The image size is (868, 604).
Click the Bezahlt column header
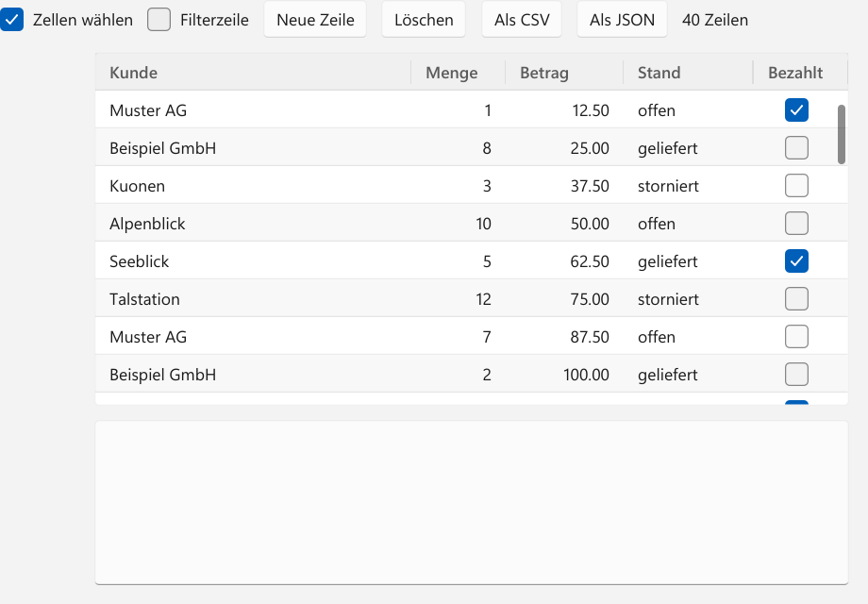[x=800, y=73]
